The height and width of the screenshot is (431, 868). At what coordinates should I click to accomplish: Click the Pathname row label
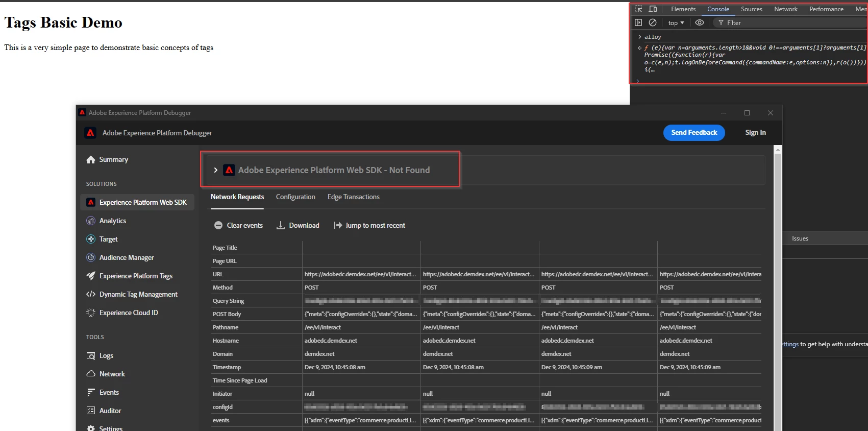(x=226, y=327)
